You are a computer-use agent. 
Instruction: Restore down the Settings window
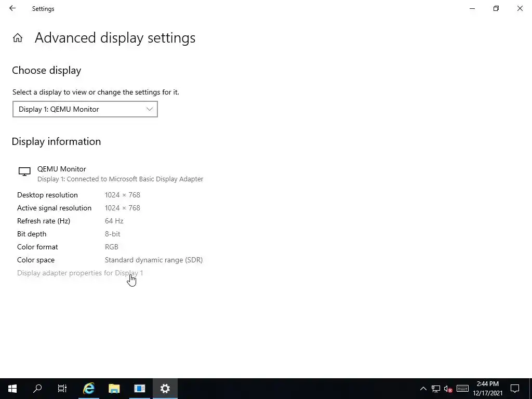click(496, 8)
